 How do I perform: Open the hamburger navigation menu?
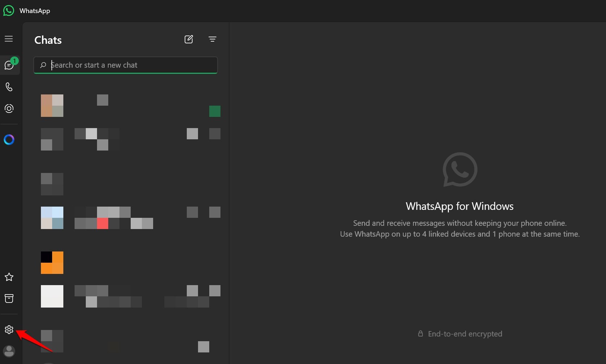click(x=9, y=39)
